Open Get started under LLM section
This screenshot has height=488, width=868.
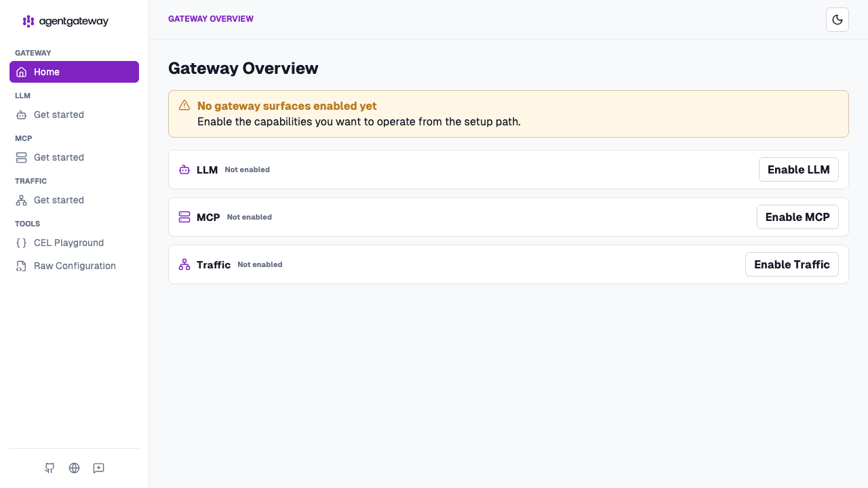(74, 115)
